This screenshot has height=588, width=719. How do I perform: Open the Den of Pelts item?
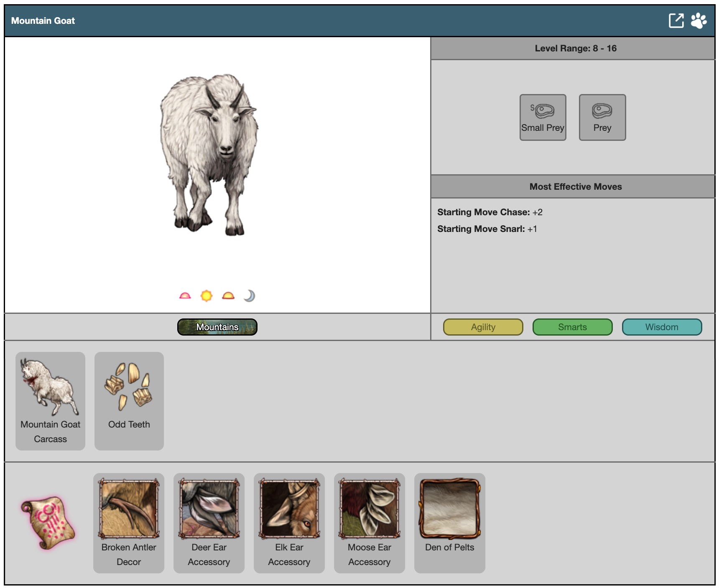pyautogui.click(x=450, y=522)
